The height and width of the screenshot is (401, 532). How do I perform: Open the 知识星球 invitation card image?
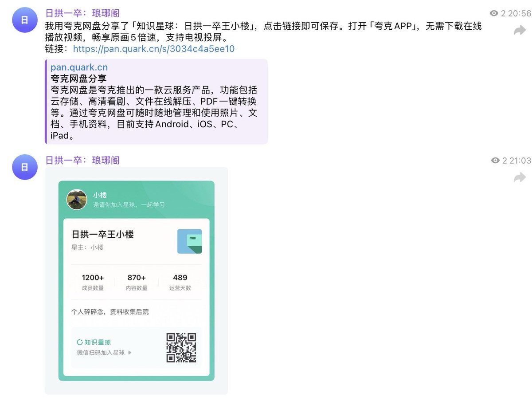pyautogui.click(x=136, y=281)
